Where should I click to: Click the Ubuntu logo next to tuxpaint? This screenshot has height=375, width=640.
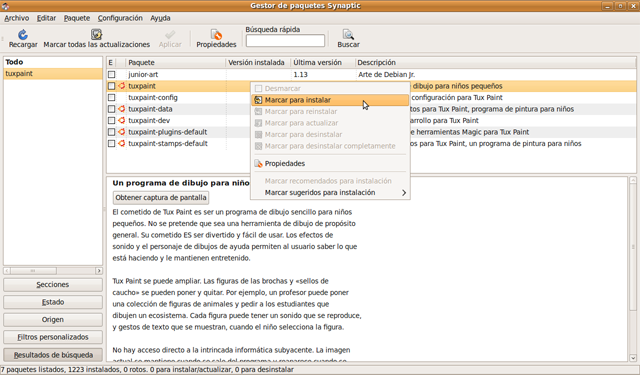(x=121, y=86)
